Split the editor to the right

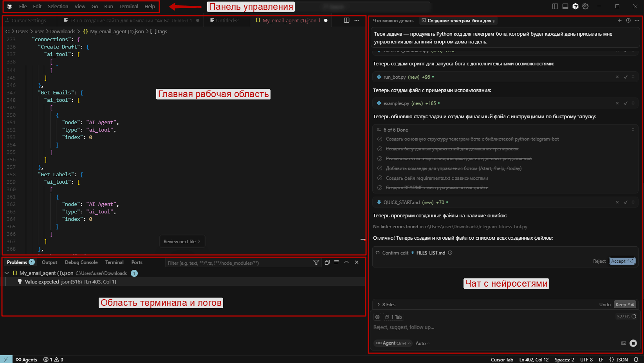click(x=346, y=20)
